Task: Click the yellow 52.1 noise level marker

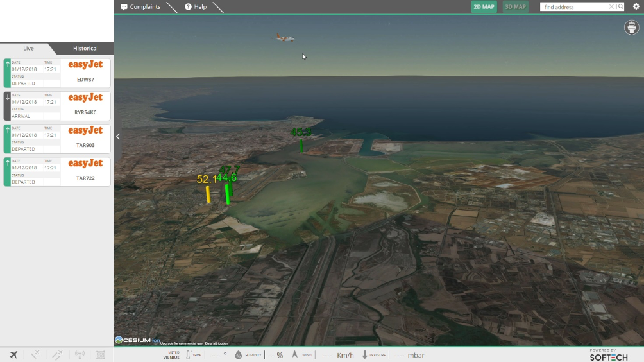Action: point(208,191)
